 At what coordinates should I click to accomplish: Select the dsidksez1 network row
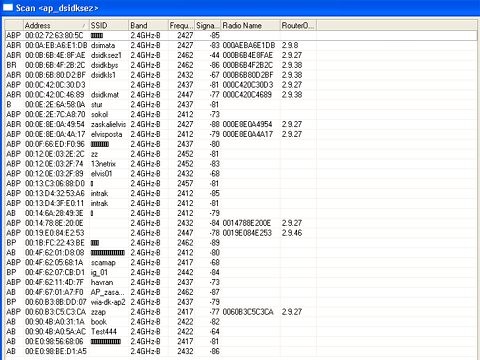click(x=241, y=55)
